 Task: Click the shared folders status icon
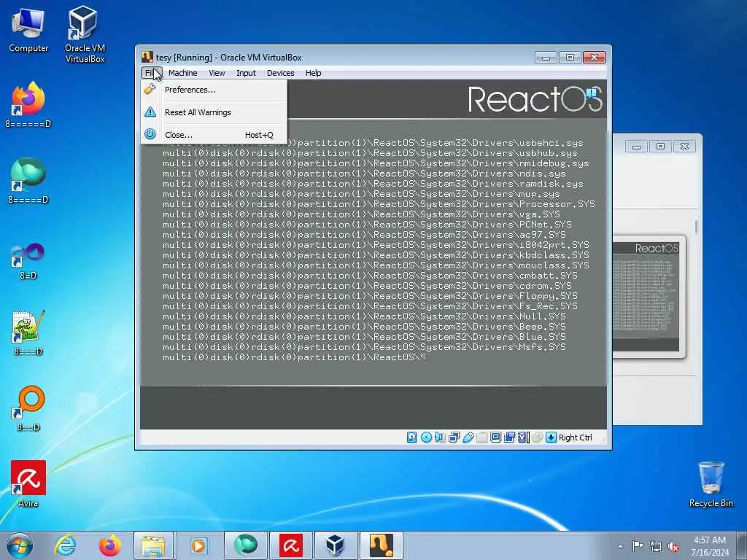(481, 437)
